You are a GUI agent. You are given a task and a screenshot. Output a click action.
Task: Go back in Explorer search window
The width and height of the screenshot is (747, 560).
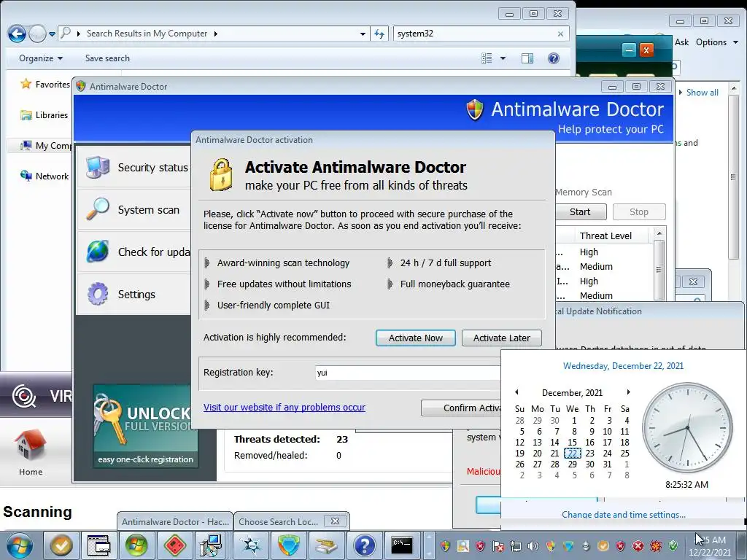pos(18,34)
